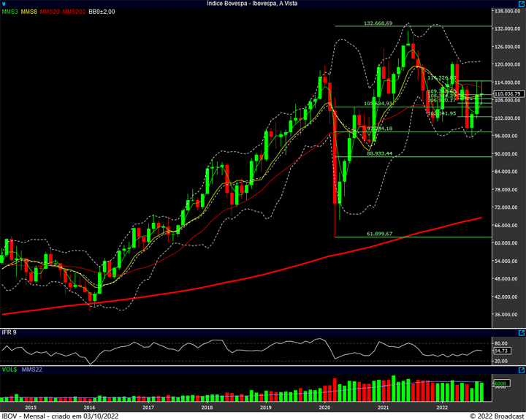This screenshot has height=420, width=526.
Task: Click the MMS200 indicator label
Action: pos(74,12)
